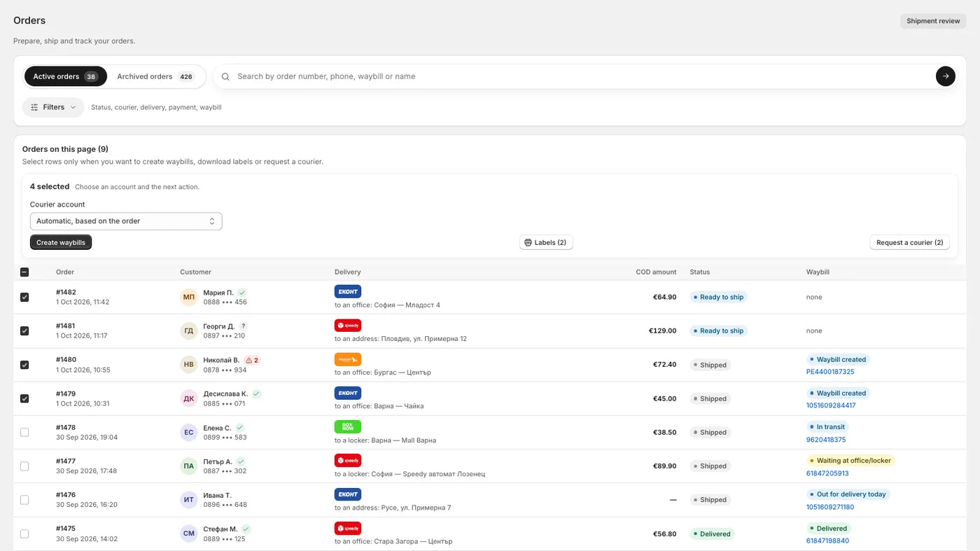Open Shipment review
The image size is (980, 551).
[x=933, y=21]
